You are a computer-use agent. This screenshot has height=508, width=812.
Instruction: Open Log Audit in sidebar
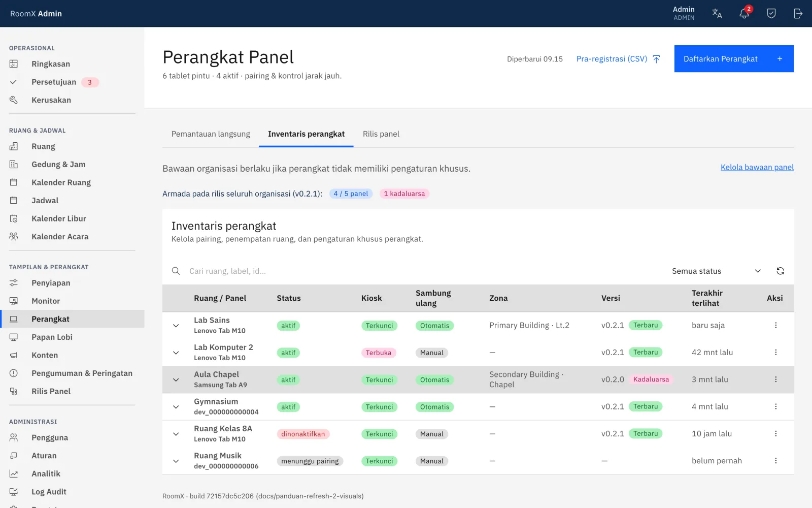click(72, 492)
